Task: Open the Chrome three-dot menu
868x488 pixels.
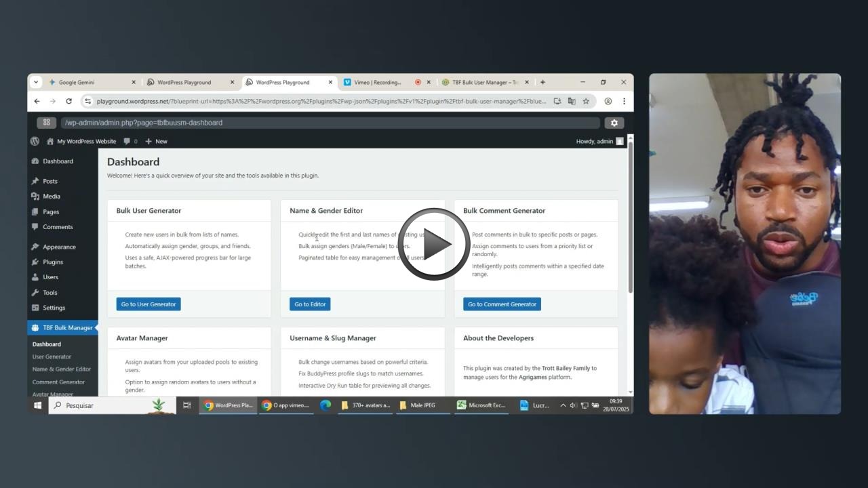Action: point(624,101)
